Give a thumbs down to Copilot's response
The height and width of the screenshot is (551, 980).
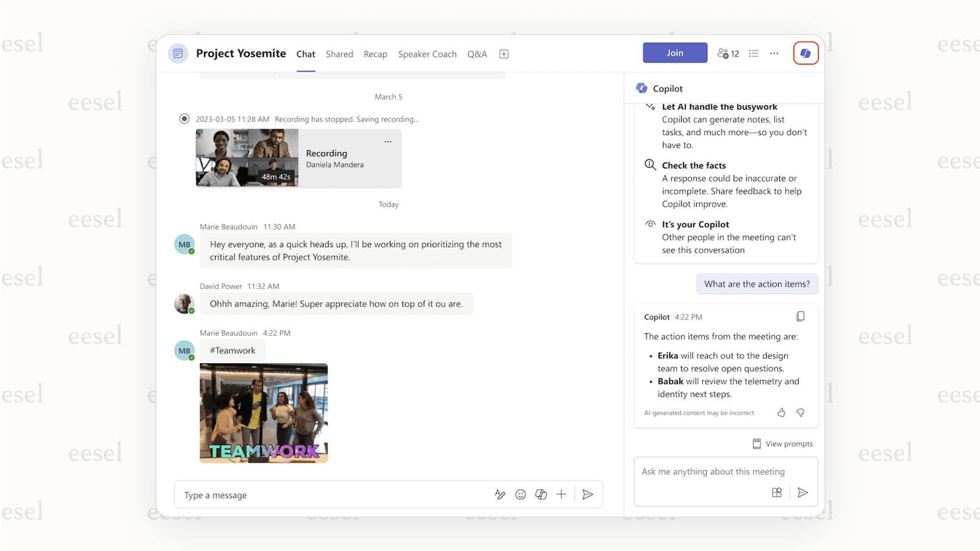point(800,412)
